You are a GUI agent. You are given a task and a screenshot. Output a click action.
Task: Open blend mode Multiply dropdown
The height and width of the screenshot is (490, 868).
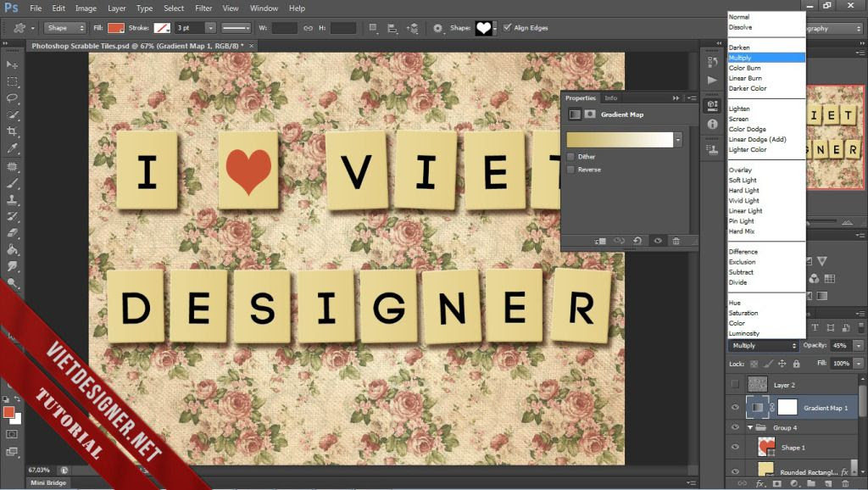(763, 346)
